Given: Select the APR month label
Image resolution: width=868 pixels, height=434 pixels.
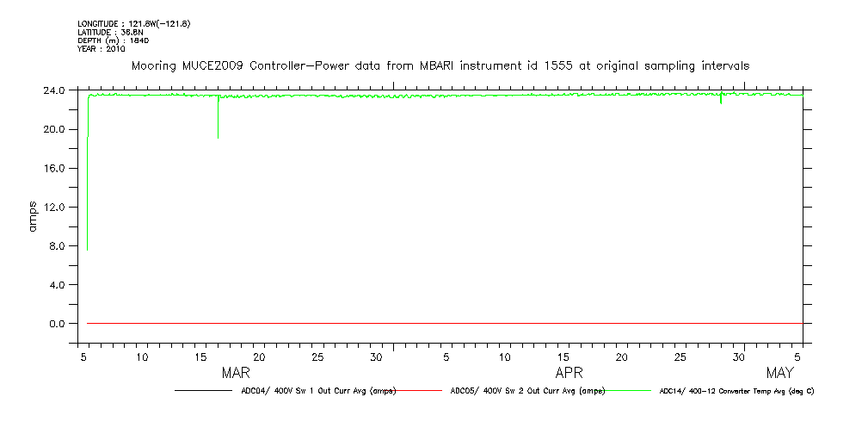Looking at the screenshot, I should (x=569, y=373).
